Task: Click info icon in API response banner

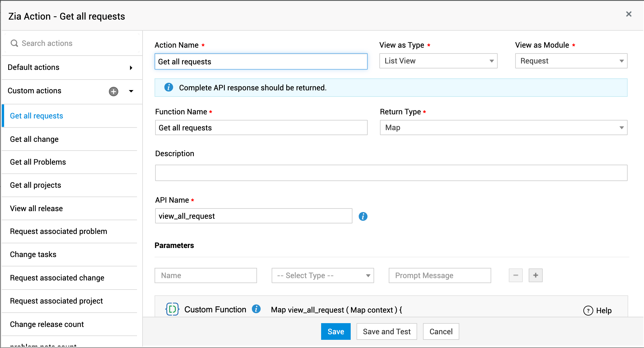Action: coord(169,87)
